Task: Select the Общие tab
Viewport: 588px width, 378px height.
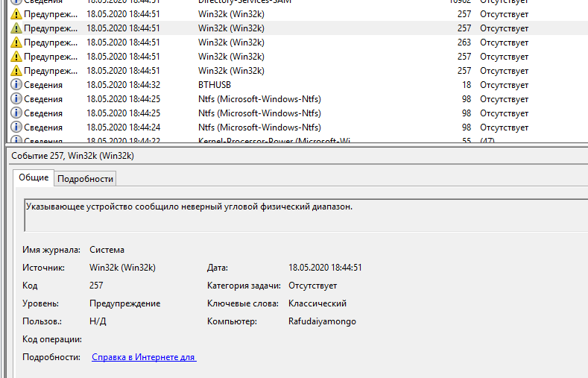Action: point(34,177)
